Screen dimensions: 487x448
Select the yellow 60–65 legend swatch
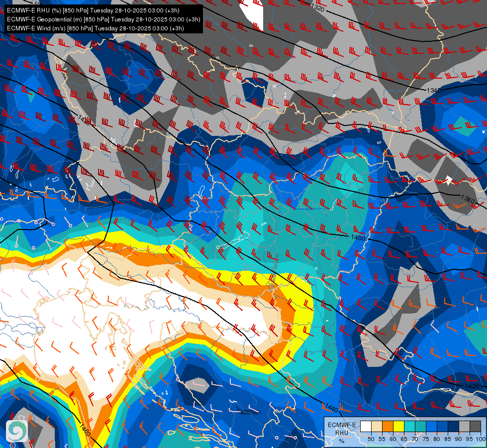(x=399, y=426)
